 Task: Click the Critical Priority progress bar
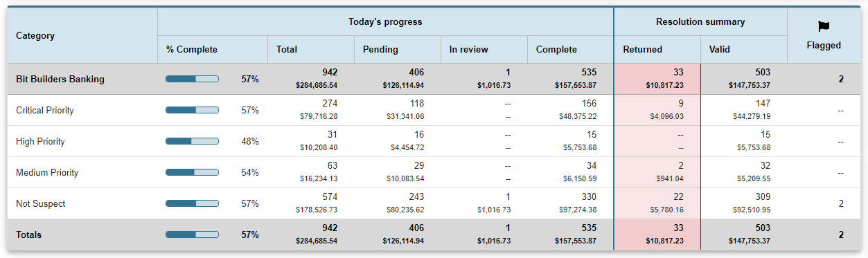pos(192,110)
